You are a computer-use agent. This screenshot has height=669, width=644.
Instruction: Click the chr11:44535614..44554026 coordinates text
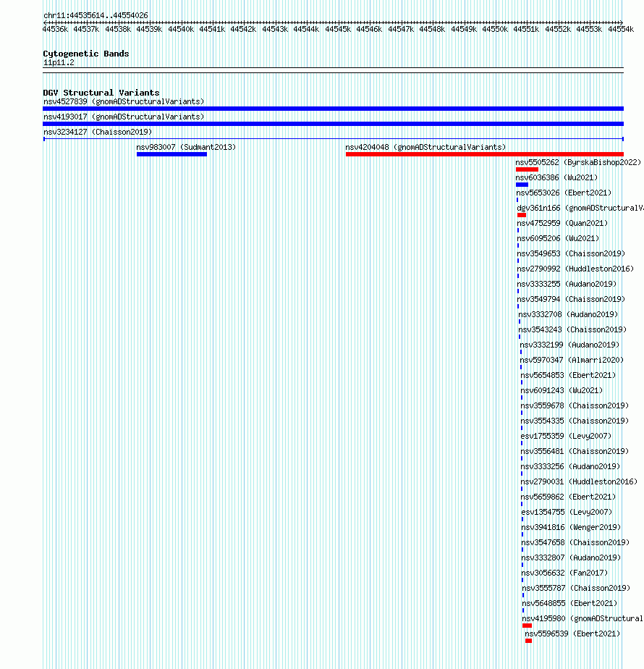click(x=96, y=15)
